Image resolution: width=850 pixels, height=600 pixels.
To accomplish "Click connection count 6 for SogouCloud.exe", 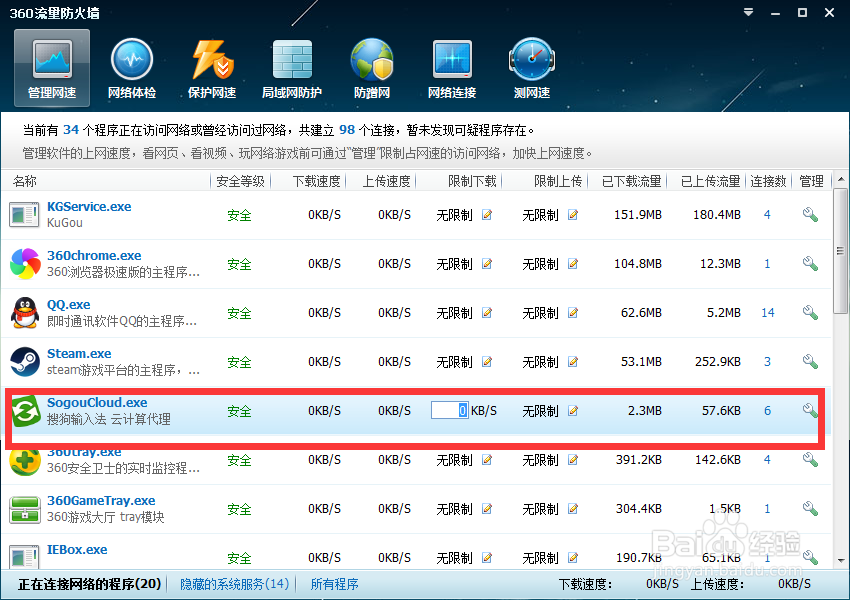I will point(767,411).
